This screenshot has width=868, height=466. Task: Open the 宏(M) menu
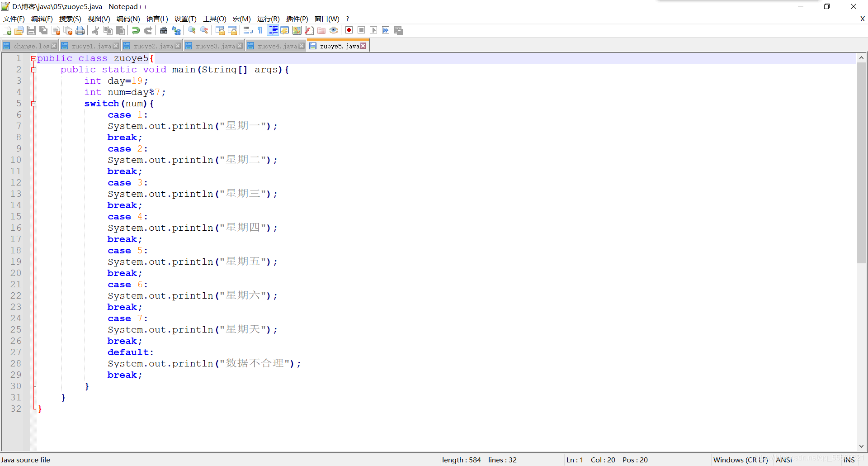[241, 19]
